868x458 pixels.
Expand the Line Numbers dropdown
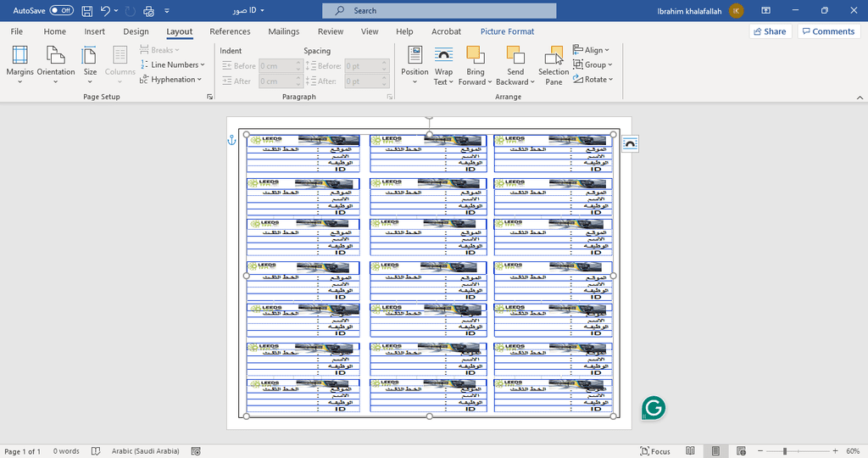(174, 64)
